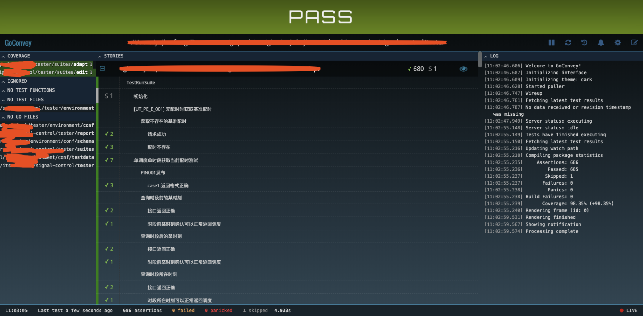The width and height of the screenshot is (644, 316).
Task: Click the 初始化 skipped story row
Action: (288, 96)
